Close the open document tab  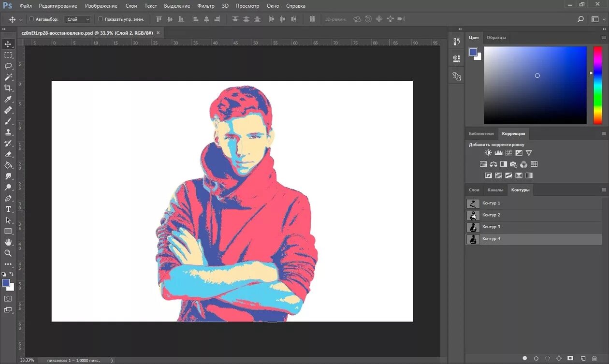point(158,33)
